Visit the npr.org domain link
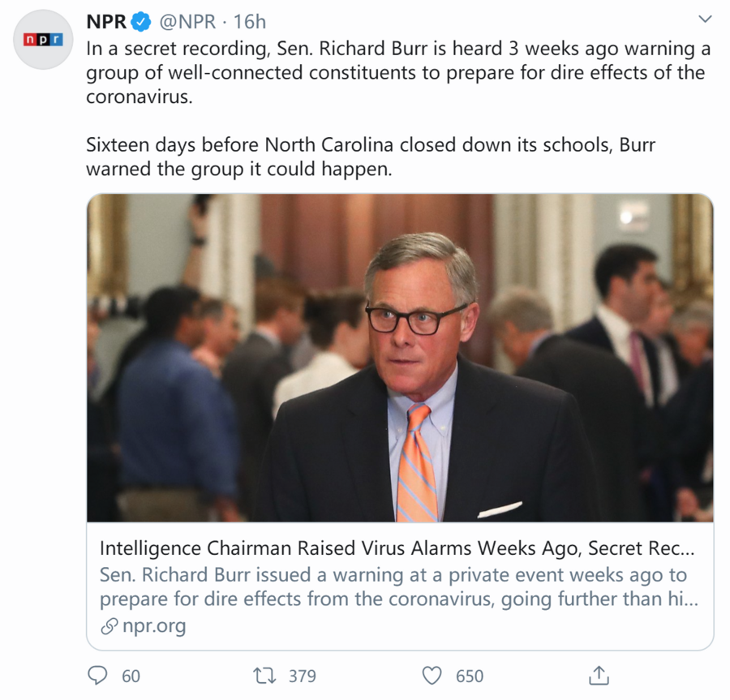 pos(153,626)
